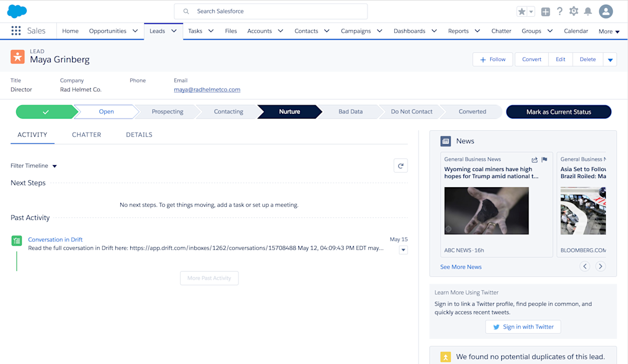
Task: Switch to the CHATTER record tab
Action: coord(87,135)
